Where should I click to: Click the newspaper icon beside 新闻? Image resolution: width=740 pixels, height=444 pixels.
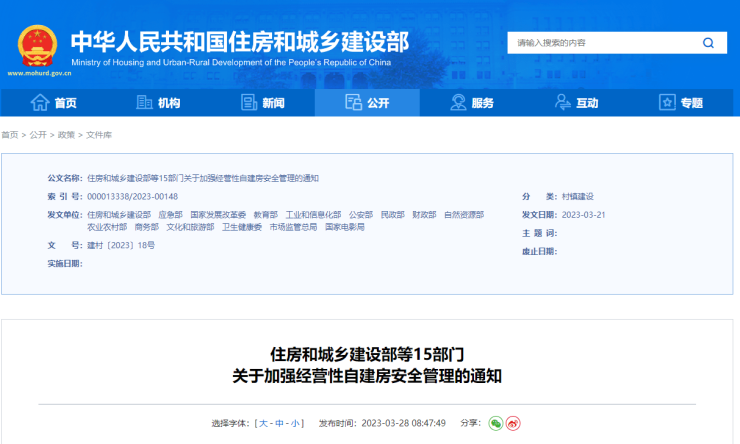click(249, 102)
